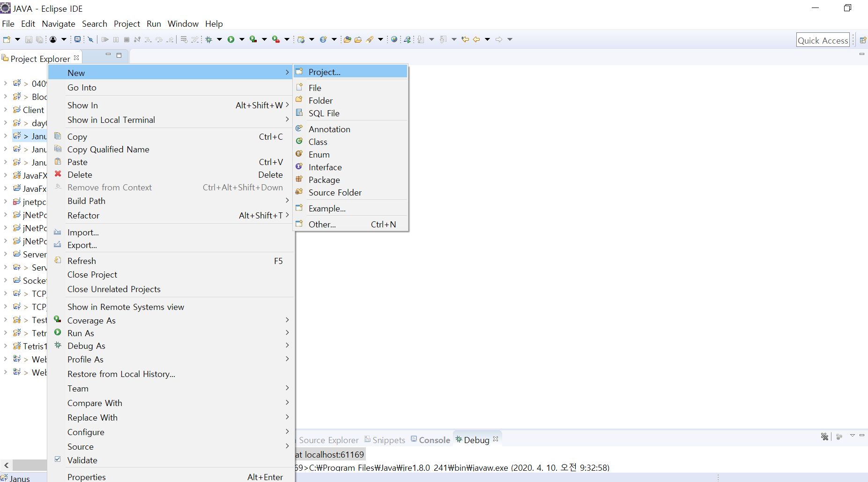This screenshot has width=868, height=482.
Task: Click Refresh in the context menu
Action: tap(171, 261)
